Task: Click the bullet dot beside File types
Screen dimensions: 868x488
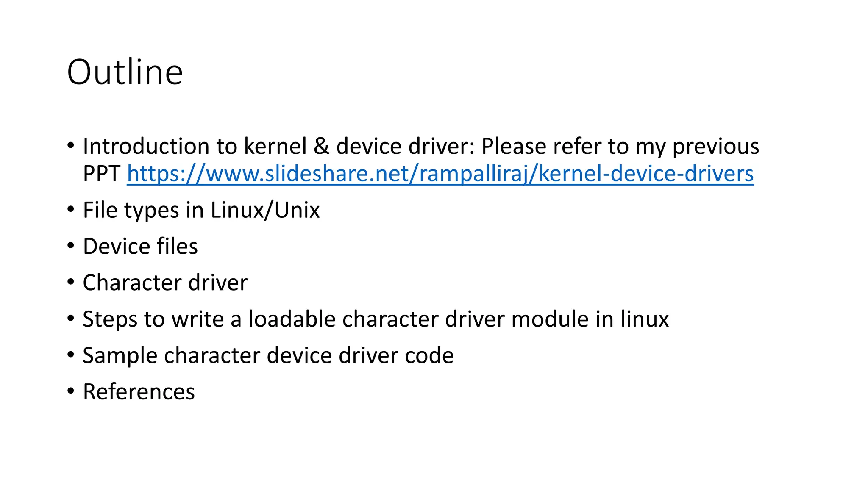Action: point(71,209)
